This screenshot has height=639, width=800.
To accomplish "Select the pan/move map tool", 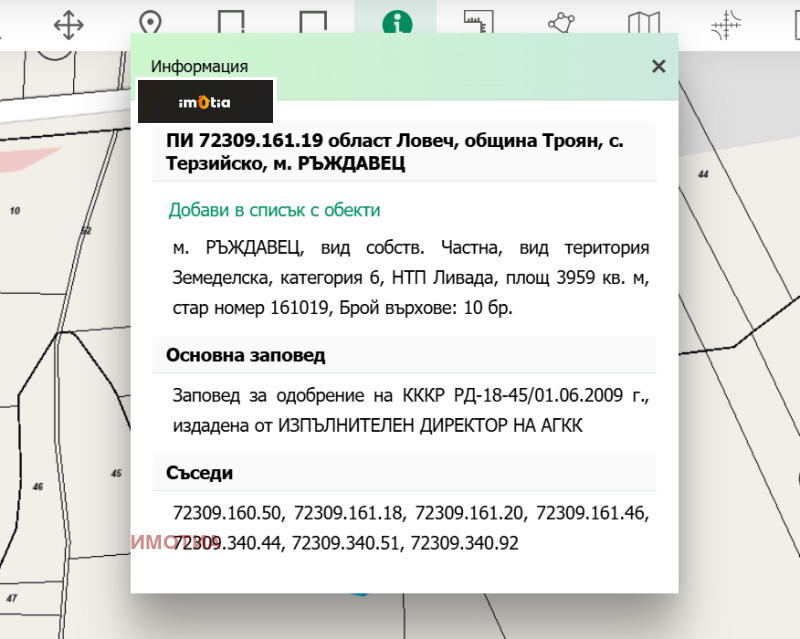I will (68, 24).
